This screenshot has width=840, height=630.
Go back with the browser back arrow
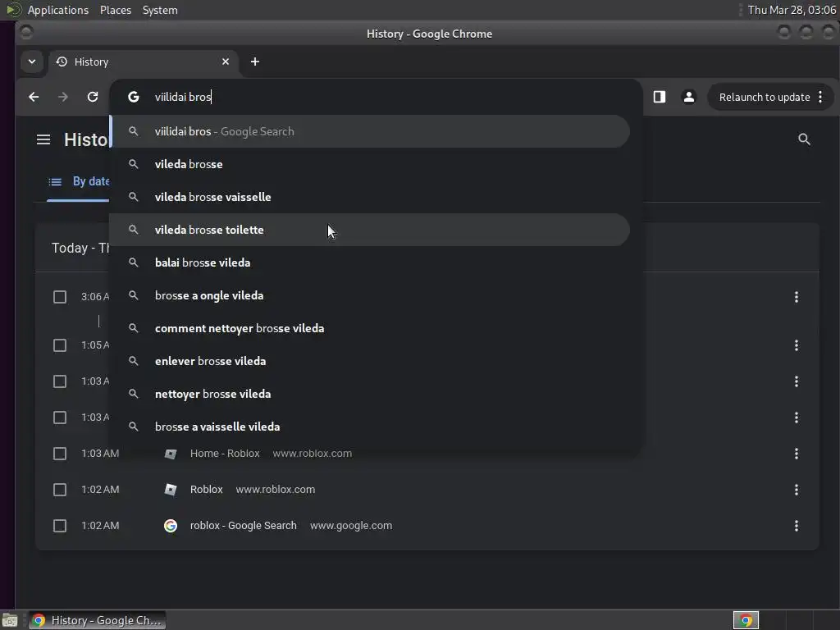[34, 97]
